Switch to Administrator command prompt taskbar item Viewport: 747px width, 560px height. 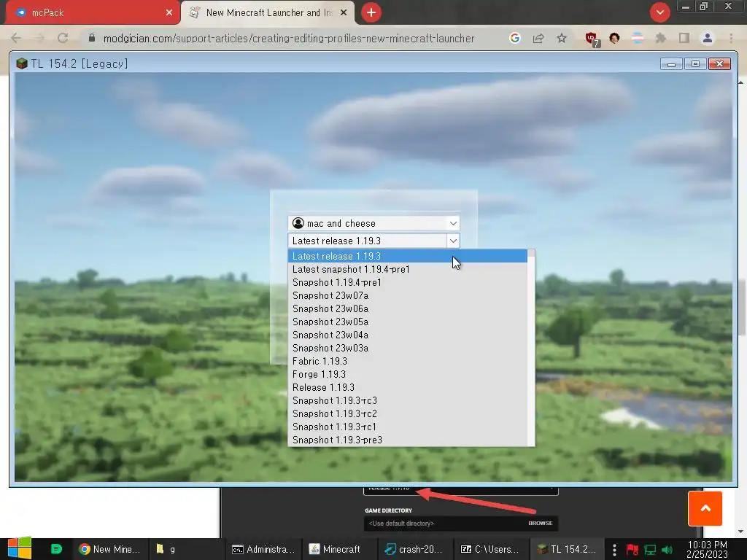tap(263, 549)
